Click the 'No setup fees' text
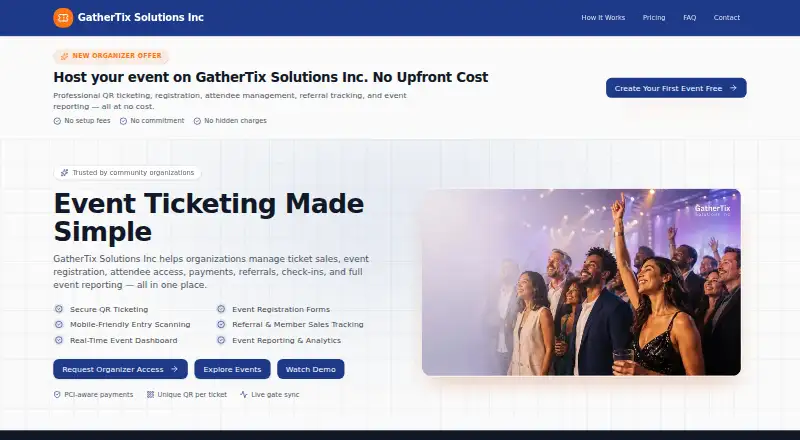The width and height of the screenshot is (800, 440). [x=87, y=121]
